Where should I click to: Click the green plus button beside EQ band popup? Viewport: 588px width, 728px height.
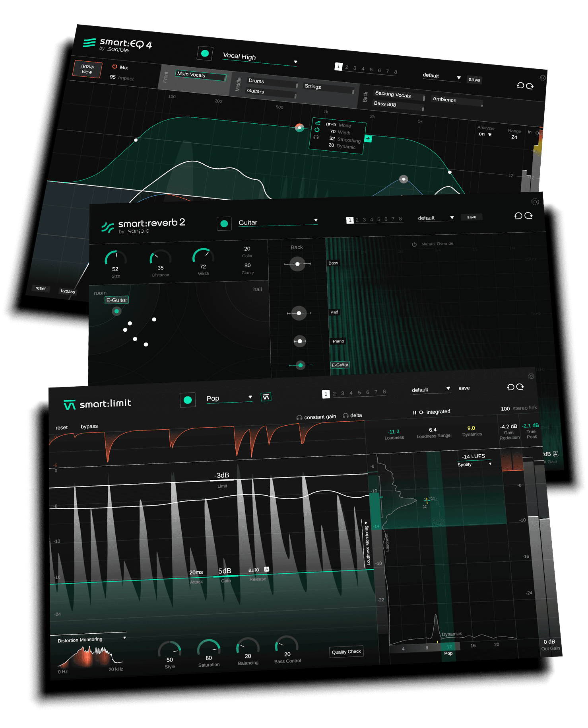coord(368,139)
